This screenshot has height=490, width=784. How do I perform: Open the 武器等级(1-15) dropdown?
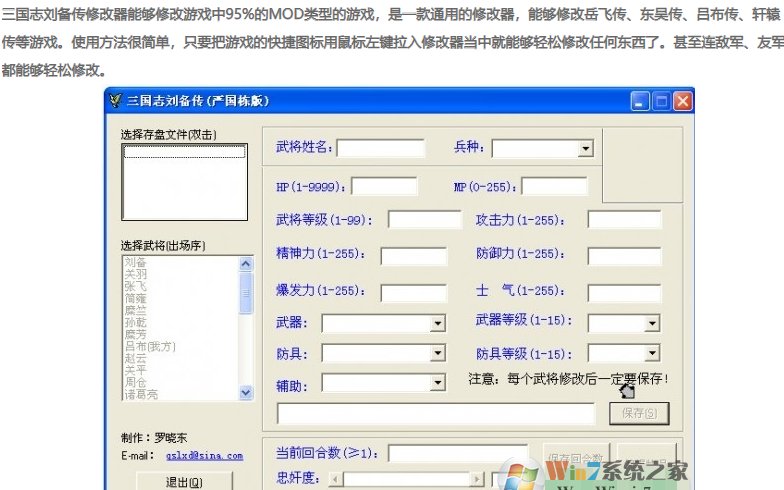click(652, 324)
